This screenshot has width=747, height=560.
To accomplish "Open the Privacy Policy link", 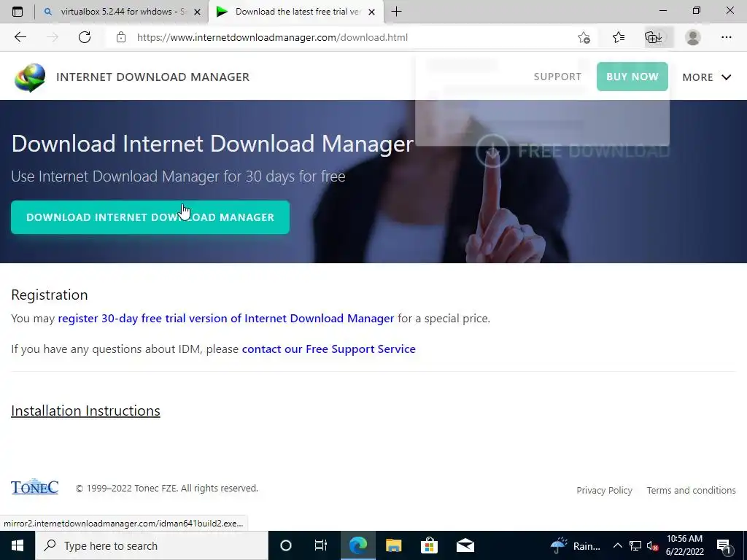I will click(x=604, y=491).
